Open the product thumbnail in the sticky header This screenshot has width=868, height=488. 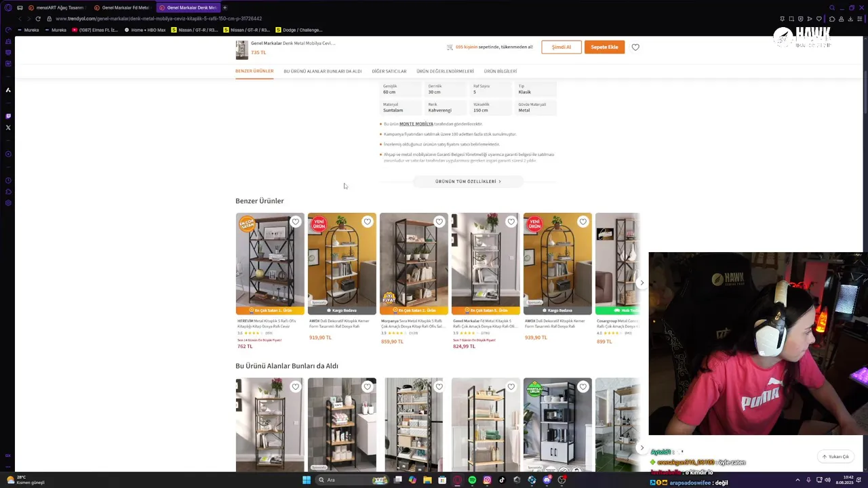pyautogui.click(x=241, y=49)
